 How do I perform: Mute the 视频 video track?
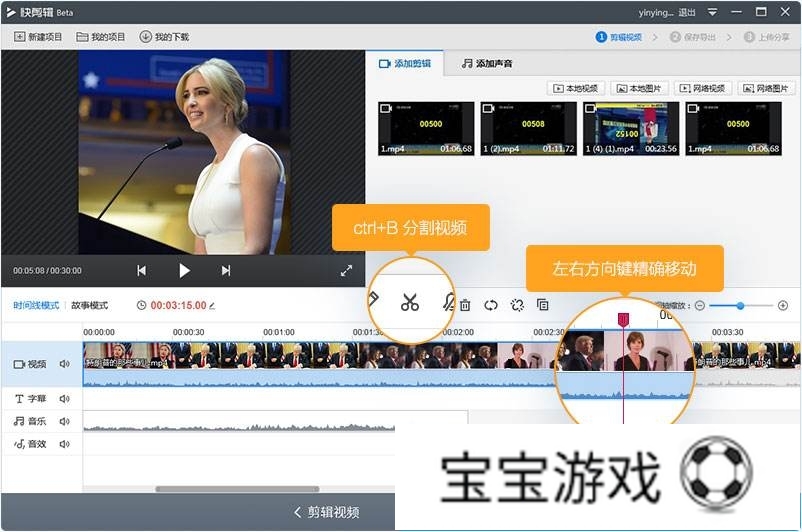64,364
